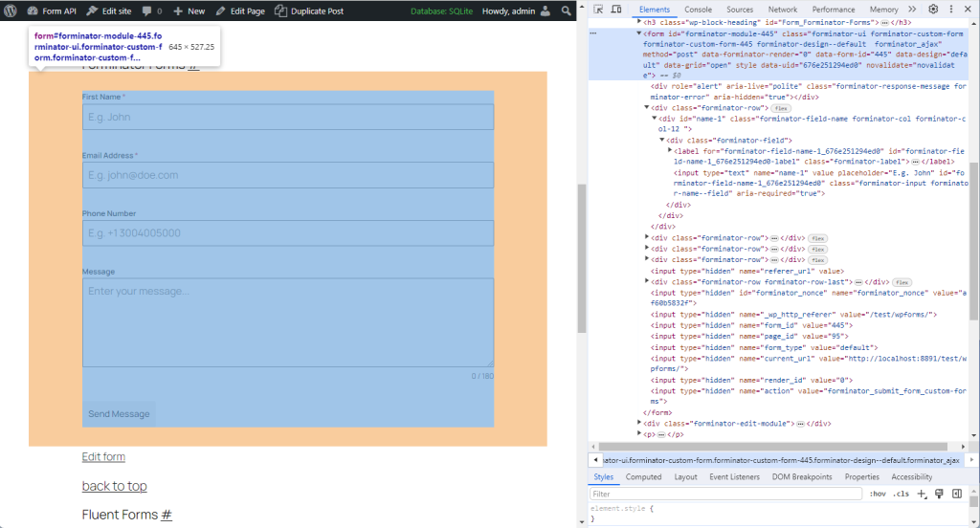Switch to the Console tab

tap(698, 10)
